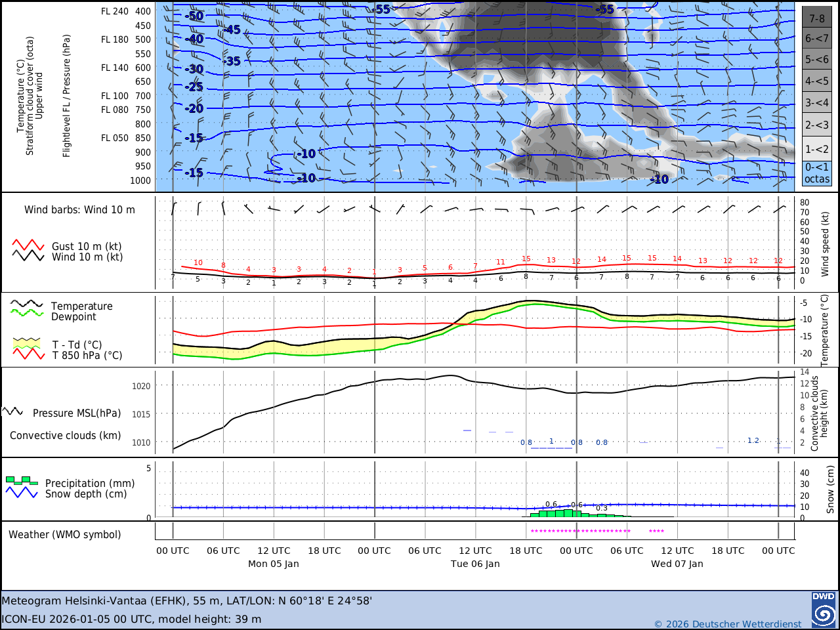840x630 pixels.
Task: Select the 7-8 octas cloud cover swatch
Action: click(x=817, y=17)
